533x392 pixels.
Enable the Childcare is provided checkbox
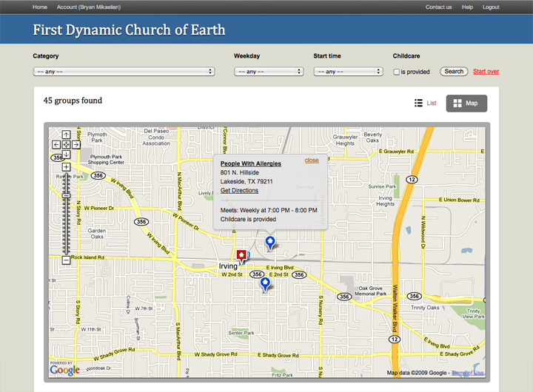pos(397,72)
